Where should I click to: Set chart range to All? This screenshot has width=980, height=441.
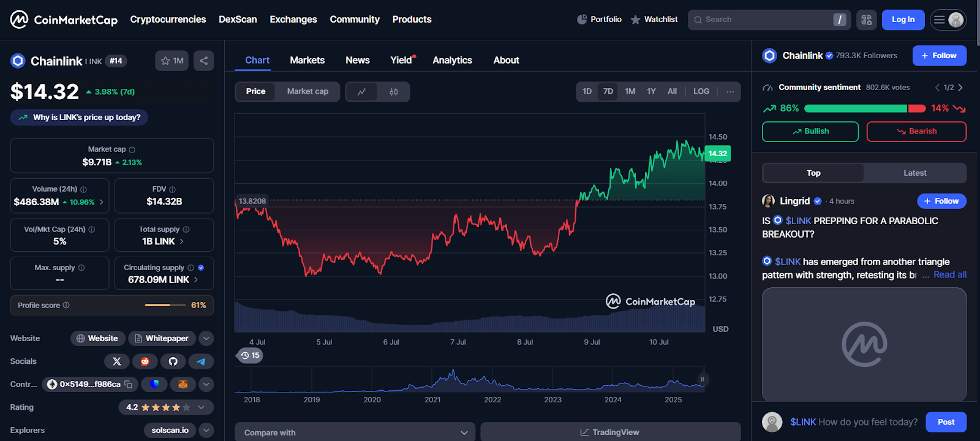pos(672,92)
